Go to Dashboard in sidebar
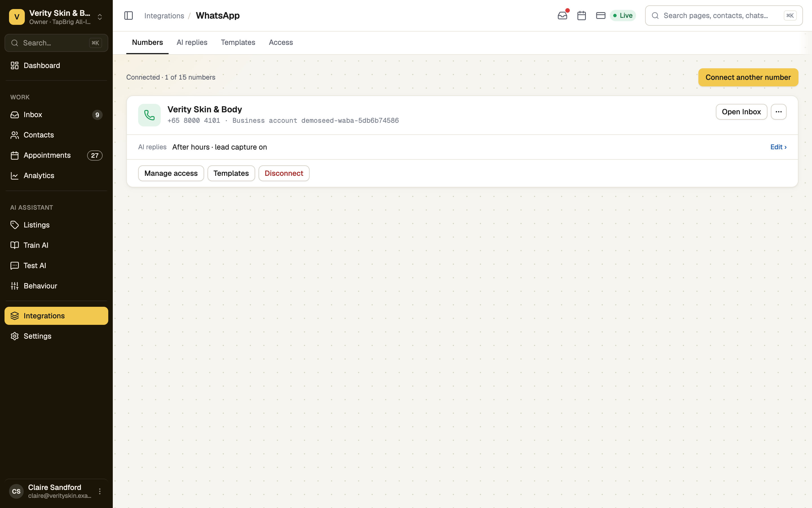The width and height of the screenshot is (812, 508). click(56, 65)
